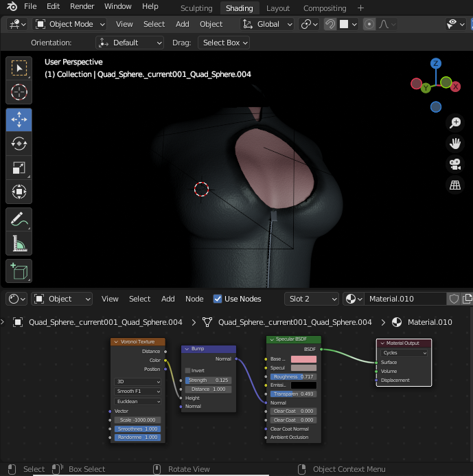Open the Select Box drag dropdown
The height and width of the screenshot is (476, 473).
click(224, 43)
